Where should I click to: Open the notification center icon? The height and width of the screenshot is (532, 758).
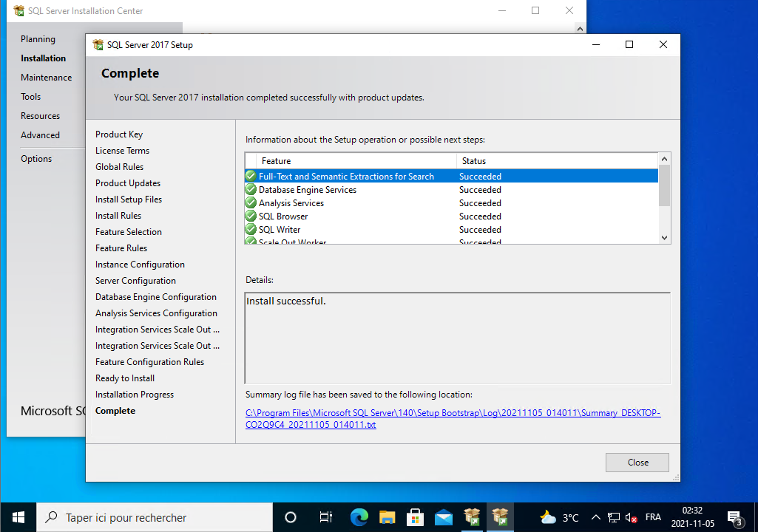point(734,517)
